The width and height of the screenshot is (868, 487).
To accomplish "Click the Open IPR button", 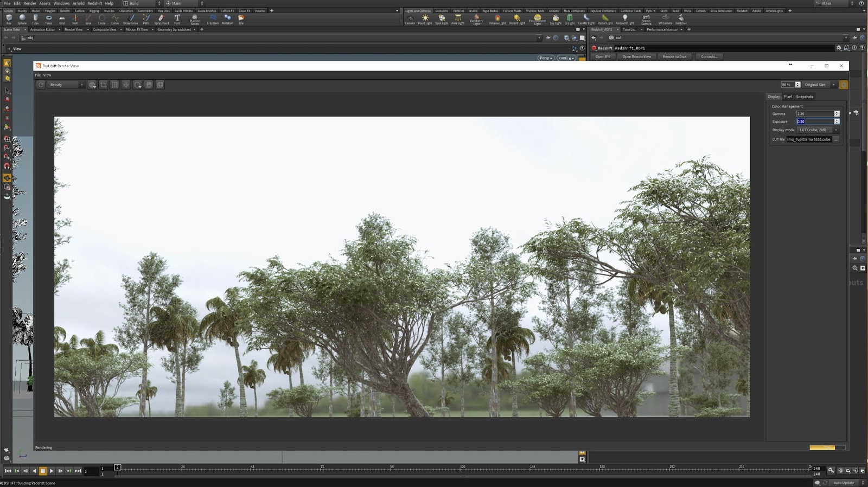I will [x=603, y=56].
